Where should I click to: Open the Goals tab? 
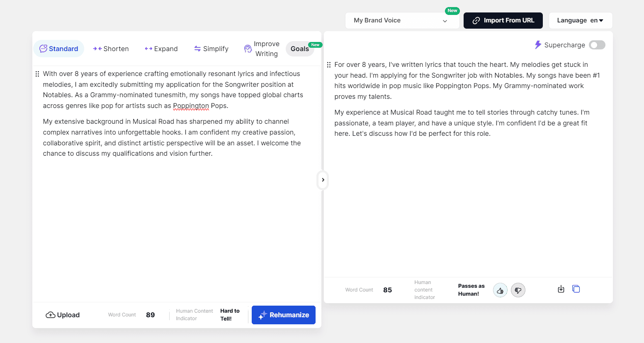pyautogui.click(x=300, y=49)
